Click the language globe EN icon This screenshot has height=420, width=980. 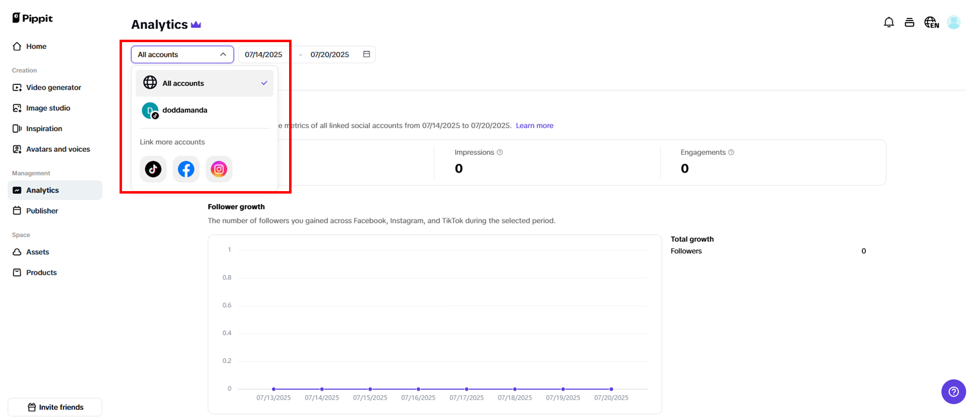click(931, 23)
